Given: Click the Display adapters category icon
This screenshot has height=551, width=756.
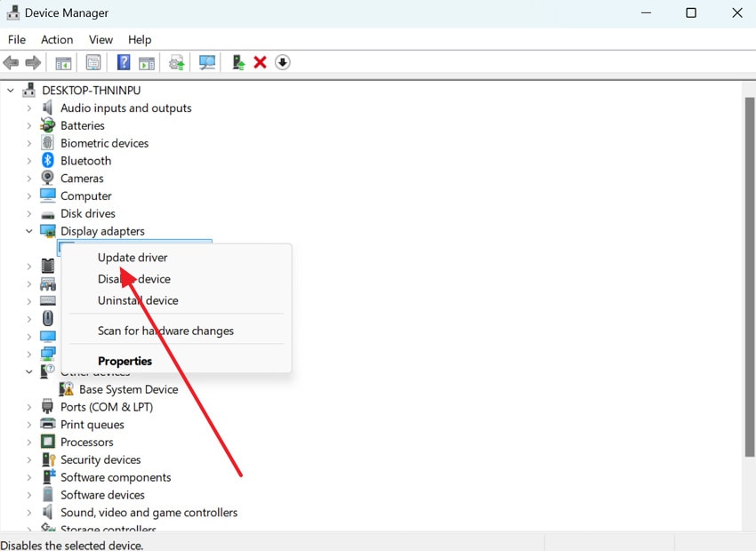Looking at the screenshot, I should click(x=48, y=231).
